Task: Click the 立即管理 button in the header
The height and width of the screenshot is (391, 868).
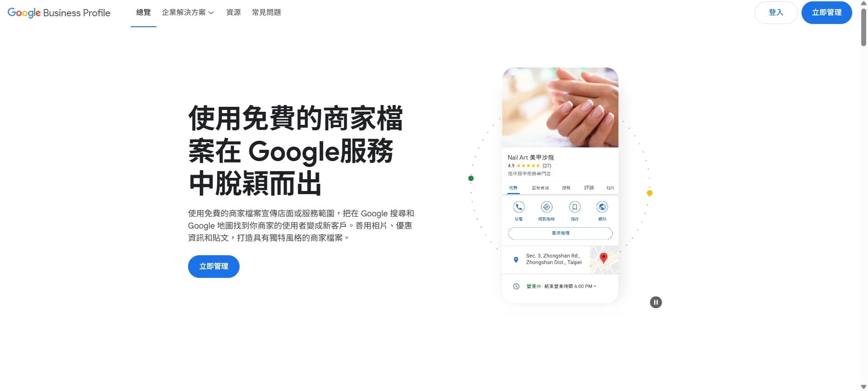Action: (826, 13)
